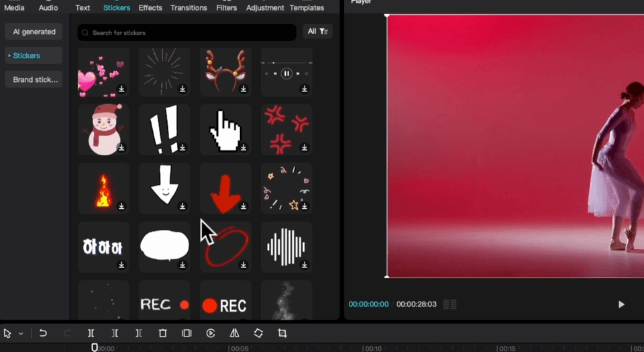Download the Korean laughter text sticker
Image resolution: width=644 pixels, height=352 pixels.
pos(121,265)
